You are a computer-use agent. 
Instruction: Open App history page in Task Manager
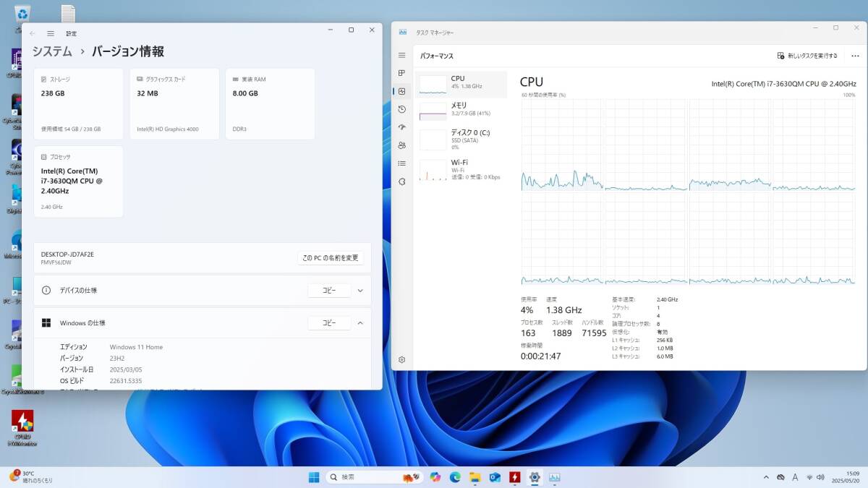pos(402,109)
